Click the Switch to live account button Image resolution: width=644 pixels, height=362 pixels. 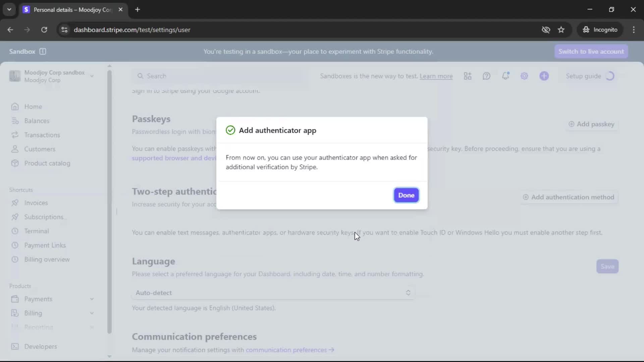pyautogui.click(x=591, y=51)
